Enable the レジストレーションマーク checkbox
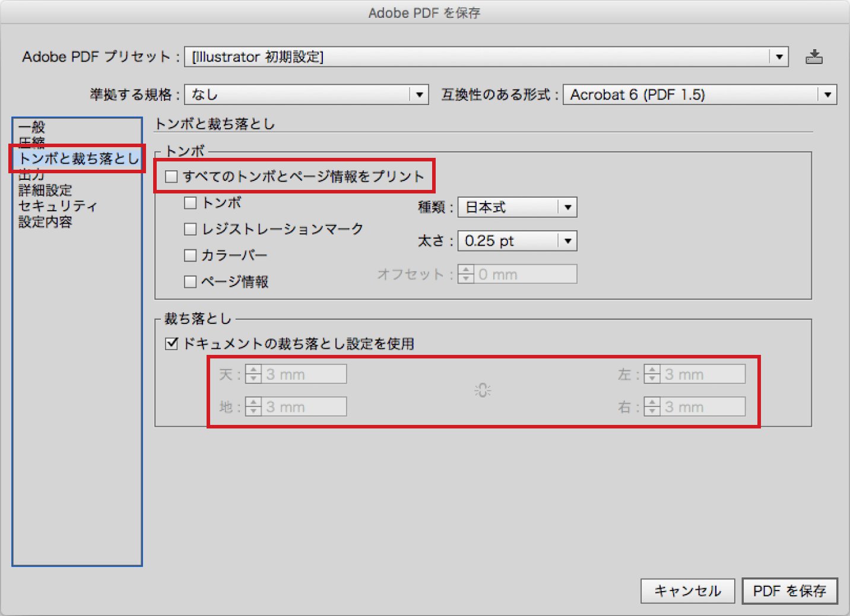This screenshot has width=850, height=616. (190, 228)
